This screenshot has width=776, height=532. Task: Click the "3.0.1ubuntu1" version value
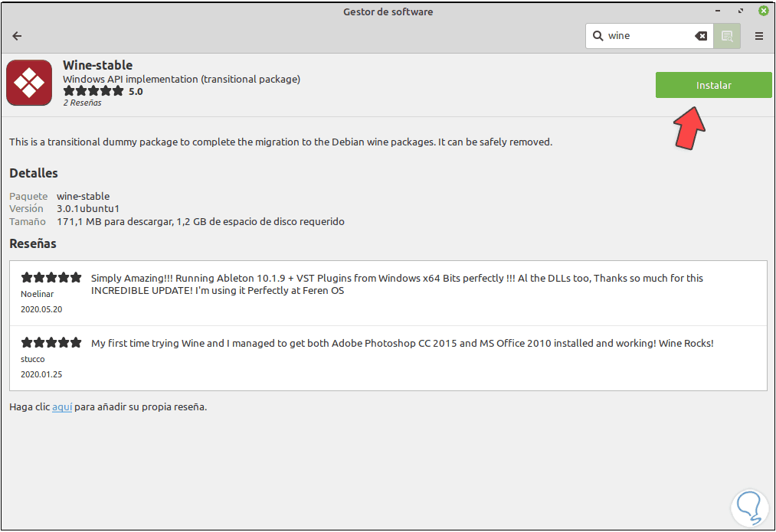pyautogui.click(x=88, y=209)
